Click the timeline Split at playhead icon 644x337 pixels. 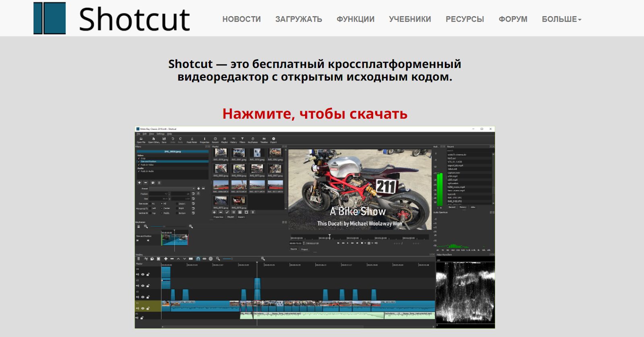(x=191, y=259)
